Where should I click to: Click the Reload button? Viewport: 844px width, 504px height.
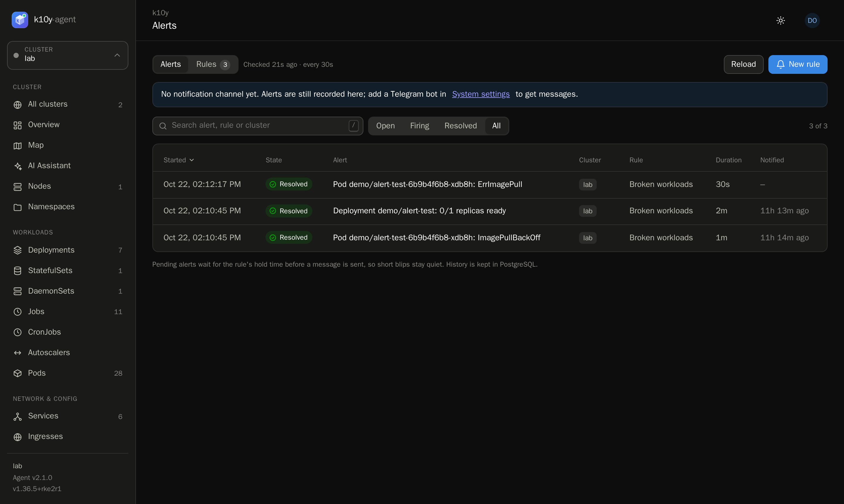tap(743, 64)
